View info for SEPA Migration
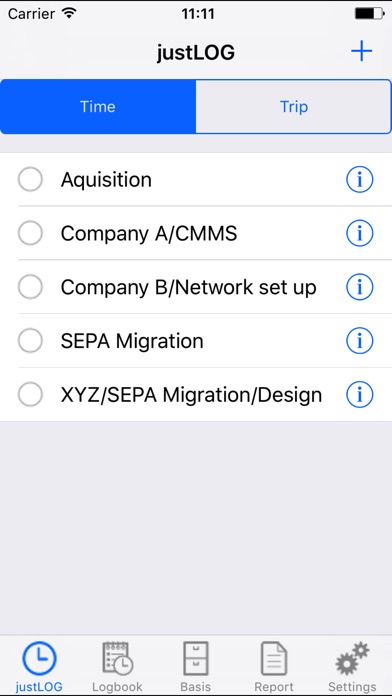The image size is (392, 696). point(360,341)
